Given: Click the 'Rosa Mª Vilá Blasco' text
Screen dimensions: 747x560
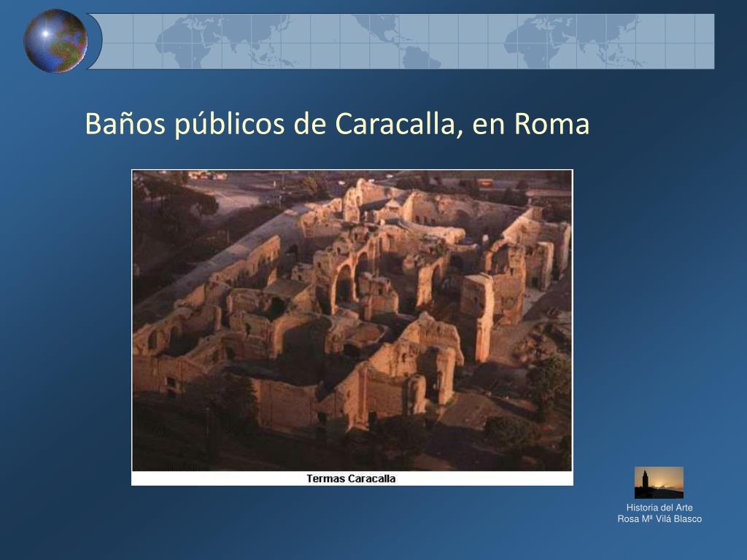Looking at the screenshot, I should [x=659, y=519].
